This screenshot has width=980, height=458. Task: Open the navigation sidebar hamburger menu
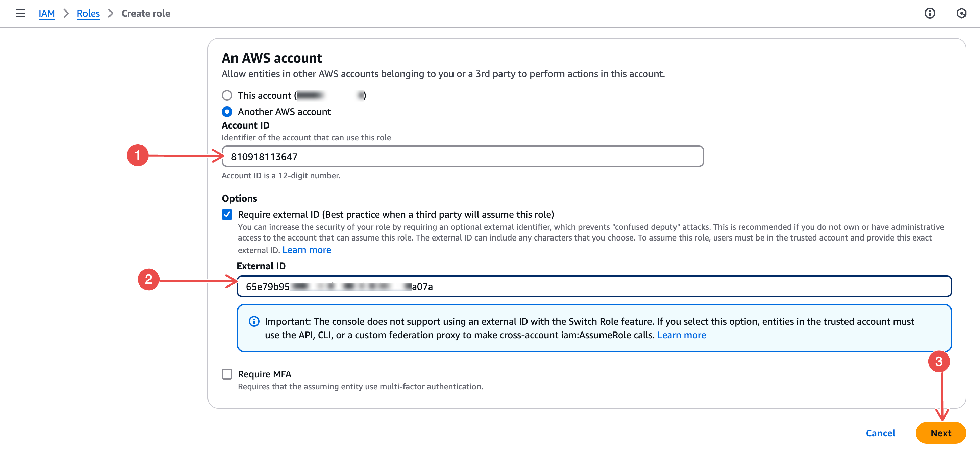click(x=20, y=13)
